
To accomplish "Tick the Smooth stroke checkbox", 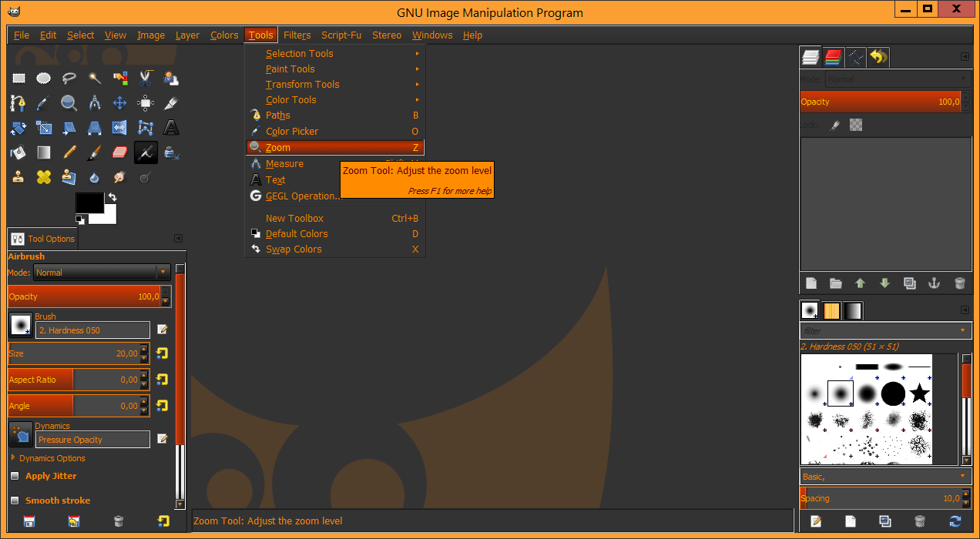I will (x=15, y=500).
